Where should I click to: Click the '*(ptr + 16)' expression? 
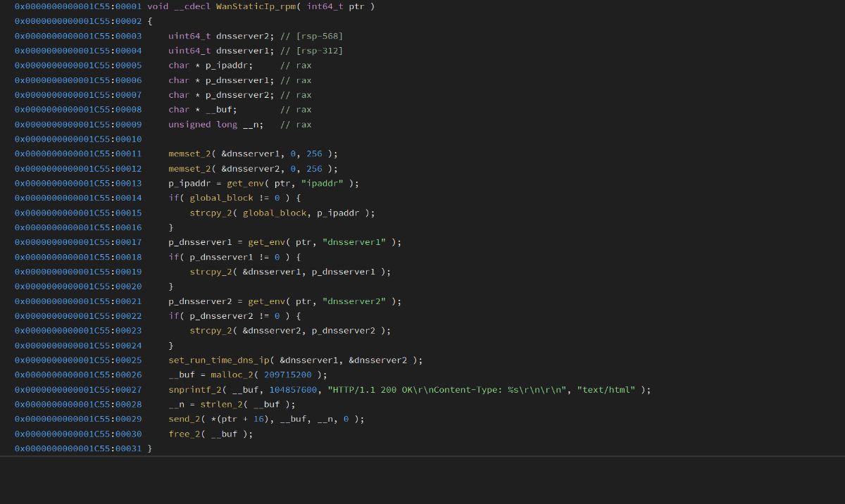240,420
